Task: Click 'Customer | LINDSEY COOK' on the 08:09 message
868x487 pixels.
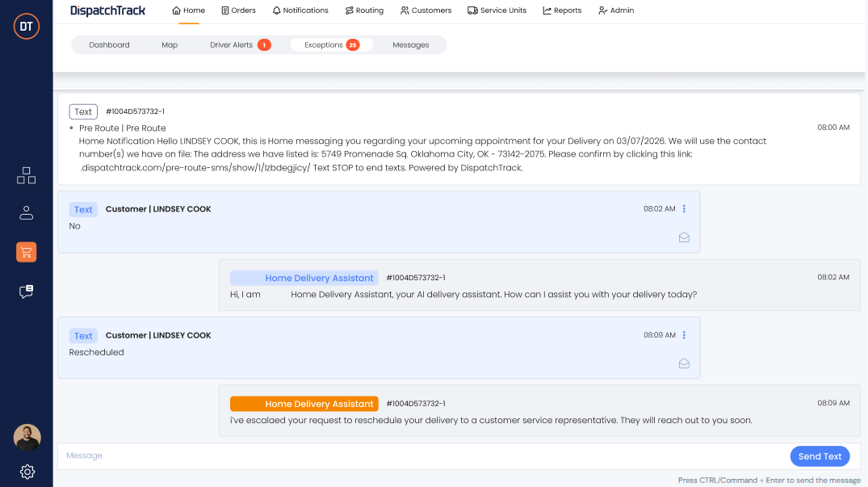Action: [x=158, y=335]
